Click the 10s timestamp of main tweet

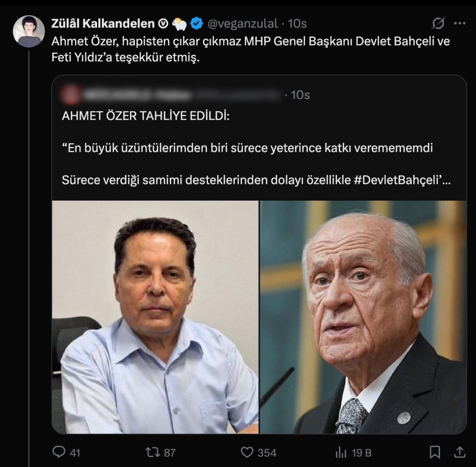(297, 24)
